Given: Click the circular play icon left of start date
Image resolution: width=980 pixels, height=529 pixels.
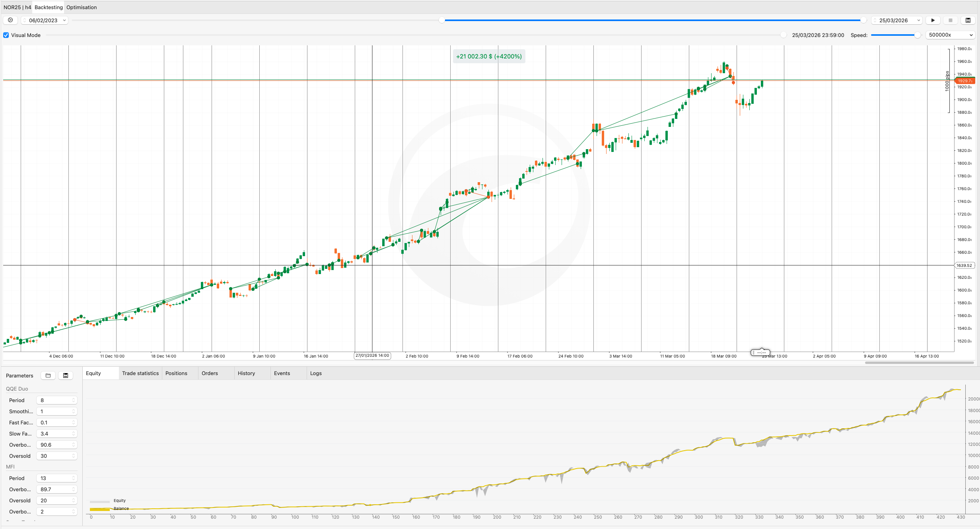Looking at the screenshot, I should point(10,20).
